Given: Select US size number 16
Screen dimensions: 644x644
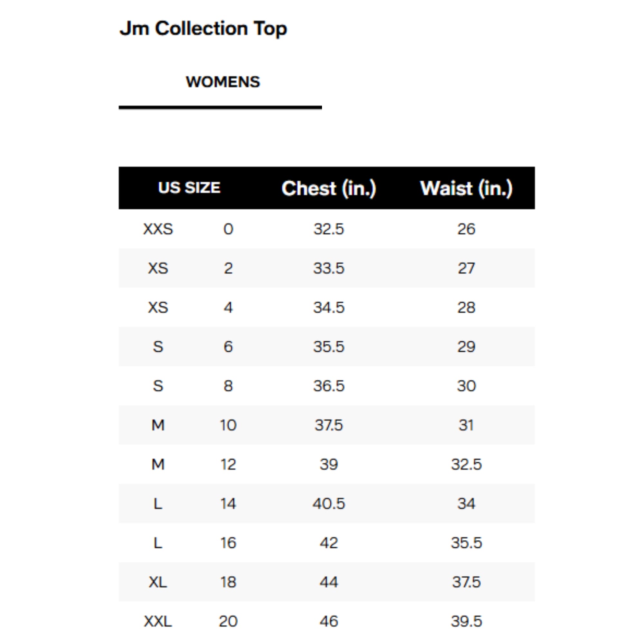Looking at the screenshot, I should point(228,543).
